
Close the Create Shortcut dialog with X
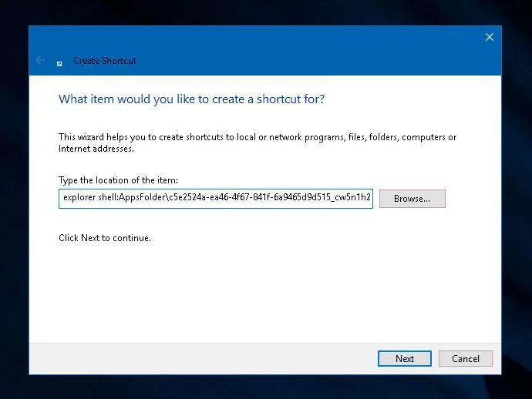(x=490, y=37)
